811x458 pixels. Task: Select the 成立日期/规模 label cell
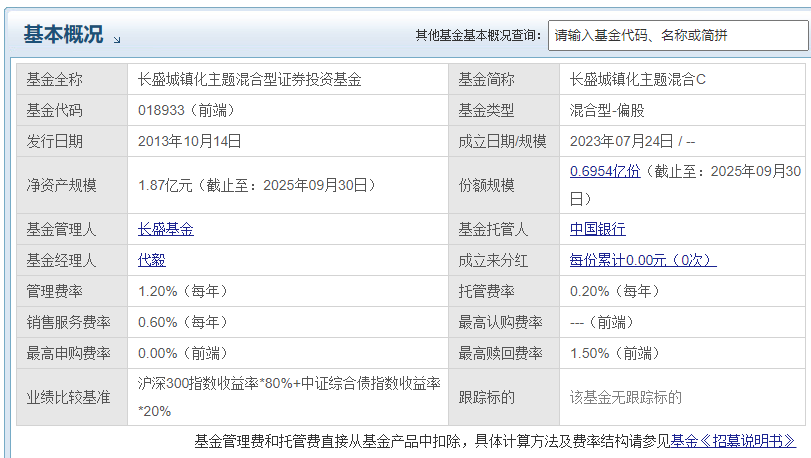(504, 141)
